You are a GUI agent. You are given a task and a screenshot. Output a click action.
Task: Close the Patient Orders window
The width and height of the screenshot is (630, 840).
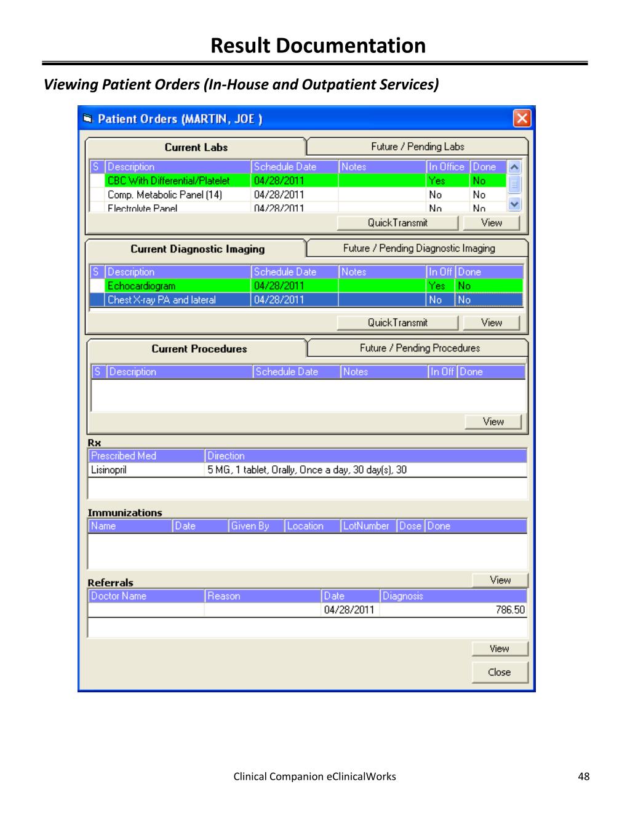522,118
